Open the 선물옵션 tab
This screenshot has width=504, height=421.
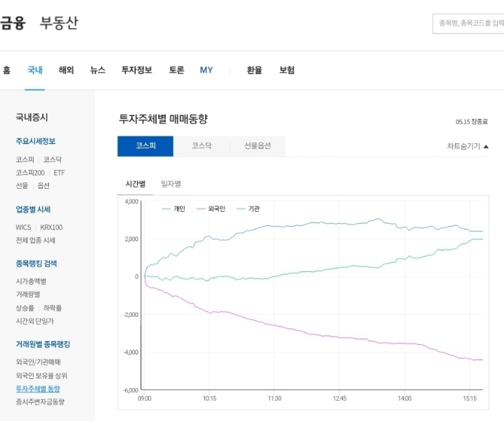pos(258,146)
